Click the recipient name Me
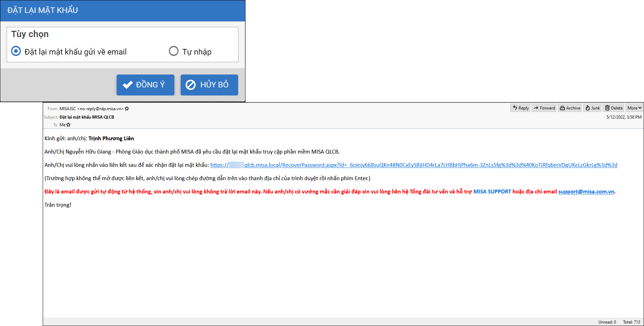 coord(62,125)
